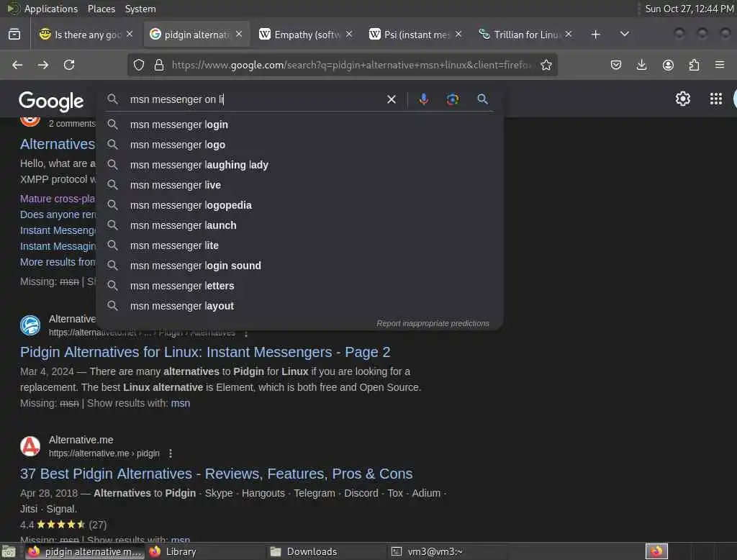The width and height of the screenshot is (737, 560).
Task: Open the Pocket save icon
Action: 616,65
